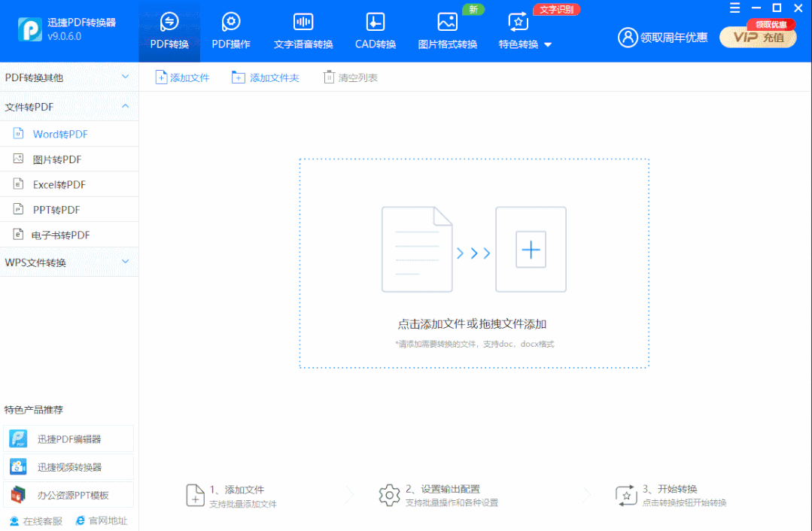Image resolution: width=812 pixels, height=531 pixels.
Task: Click the 迅捷视频转换器 app icon
Action: click(18, 467)
